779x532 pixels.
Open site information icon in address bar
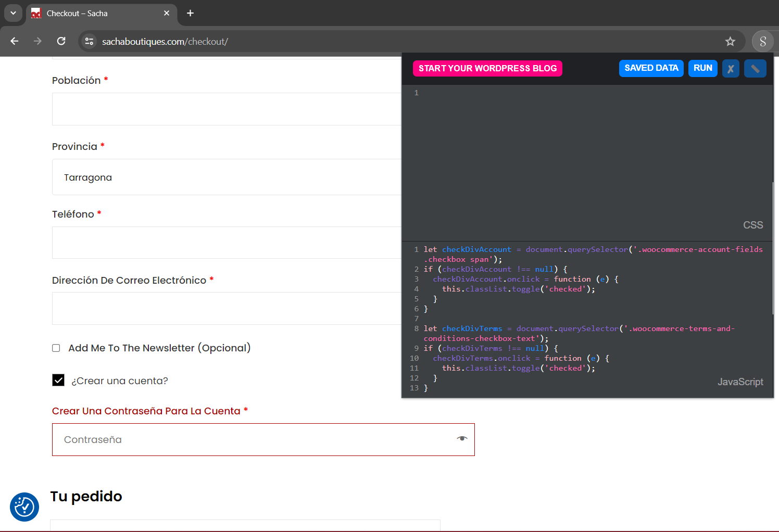click(89, 41)
